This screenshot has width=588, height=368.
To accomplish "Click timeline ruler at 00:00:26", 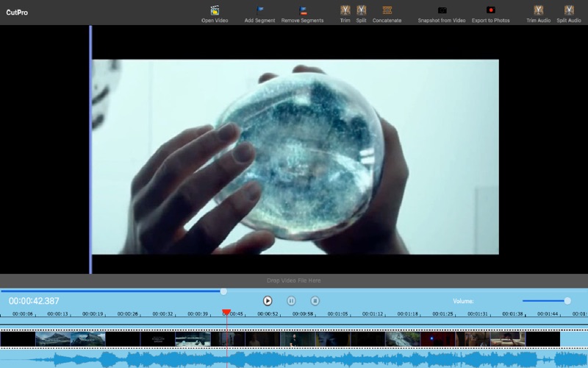I will 127,314.
